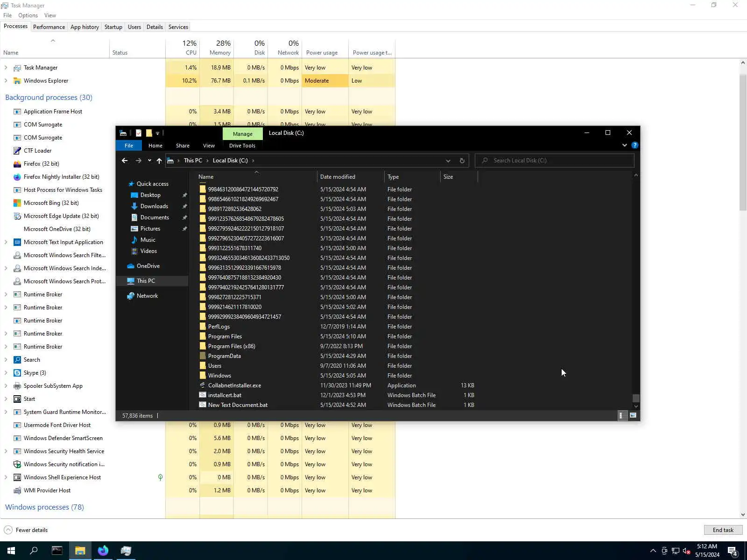Select Network in the navigation pane
This screenshot has height=560, width=747.
pos(147,296)
